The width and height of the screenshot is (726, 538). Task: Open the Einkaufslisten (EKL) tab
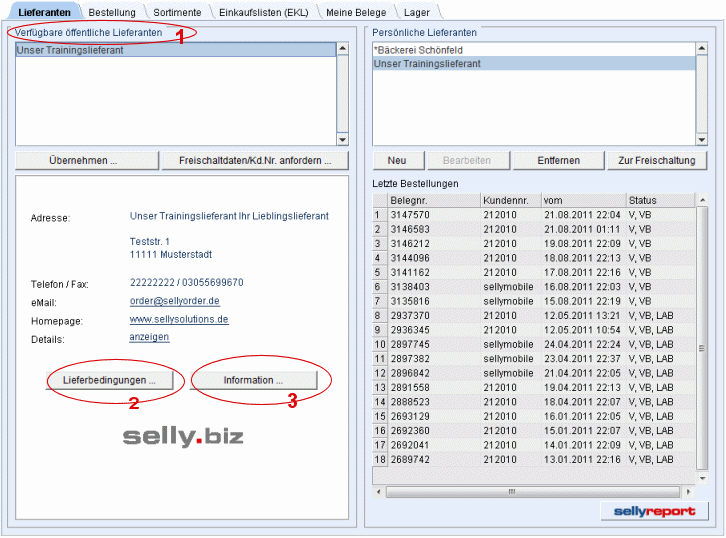pyautogui.click(x=263, y=12)
